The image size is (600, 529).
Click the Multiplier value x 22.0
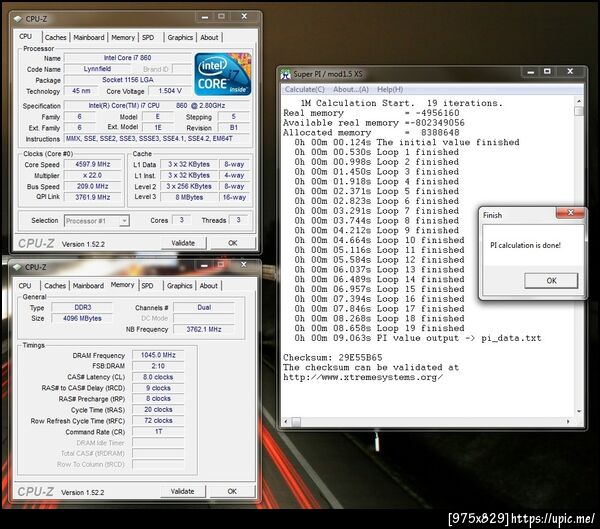93,175
